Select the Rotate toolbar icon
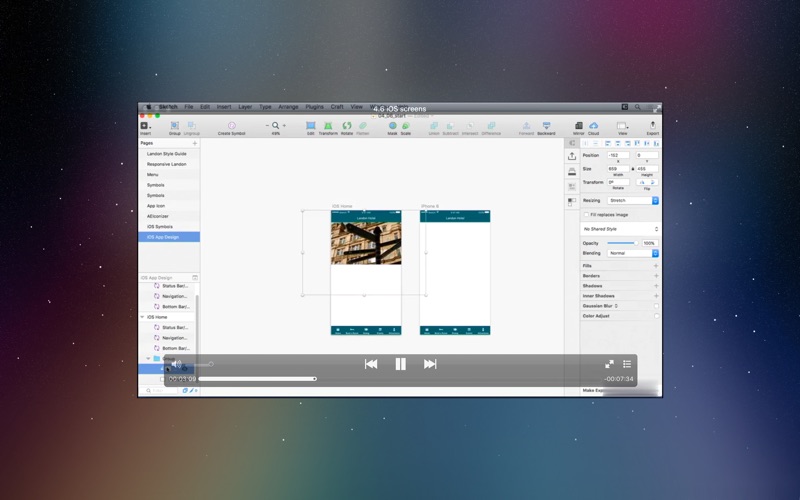This screenshot has height=500, width=800. pos(347,128)
